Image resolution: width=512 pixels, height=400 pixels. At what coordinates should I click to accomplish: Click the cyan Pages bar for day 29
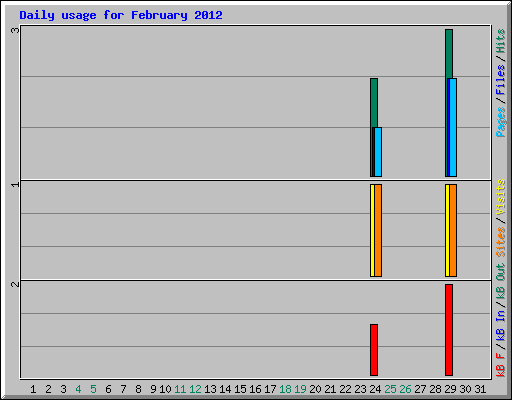tap(453, 127)
